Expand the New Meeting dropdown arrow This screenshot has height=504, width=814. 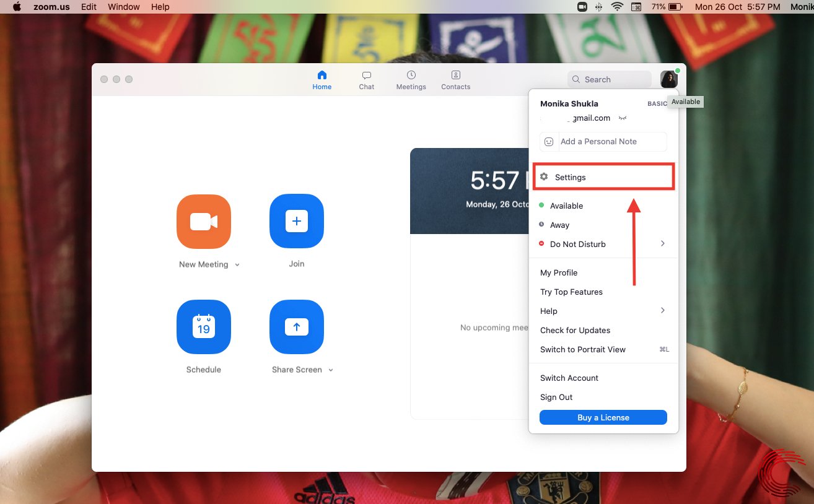237,264
